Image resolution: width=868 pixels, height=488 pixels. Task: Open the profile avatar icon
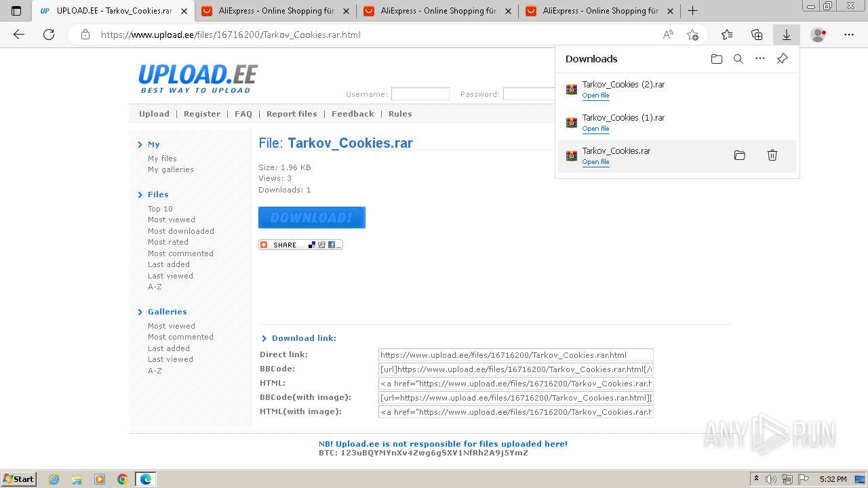click(x=818, y=35)
